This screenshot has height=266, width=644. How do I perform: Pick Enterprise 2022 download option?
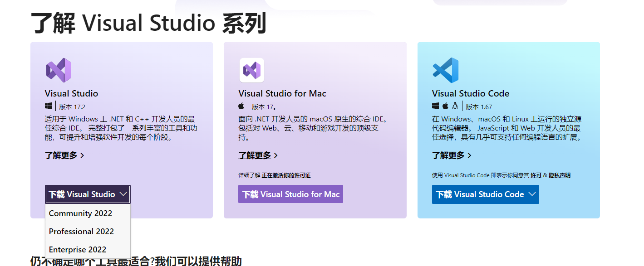click(88, 250)
